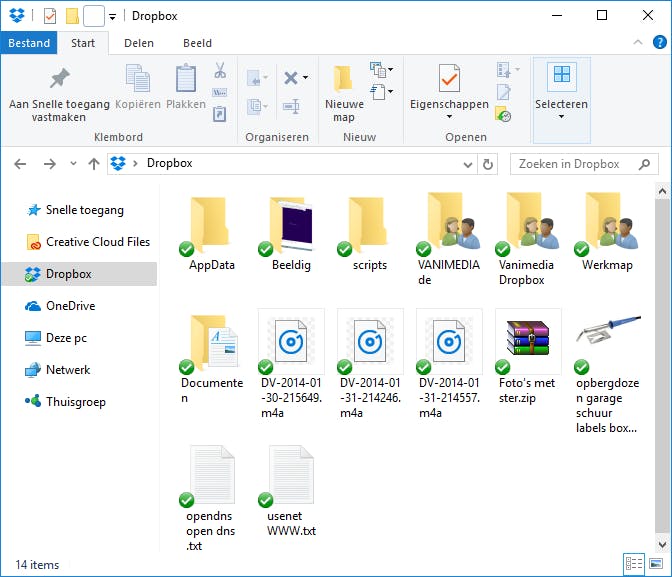Select the Werkmap shared folder
This screenshot has height=577, width=672.
point(607,233)
